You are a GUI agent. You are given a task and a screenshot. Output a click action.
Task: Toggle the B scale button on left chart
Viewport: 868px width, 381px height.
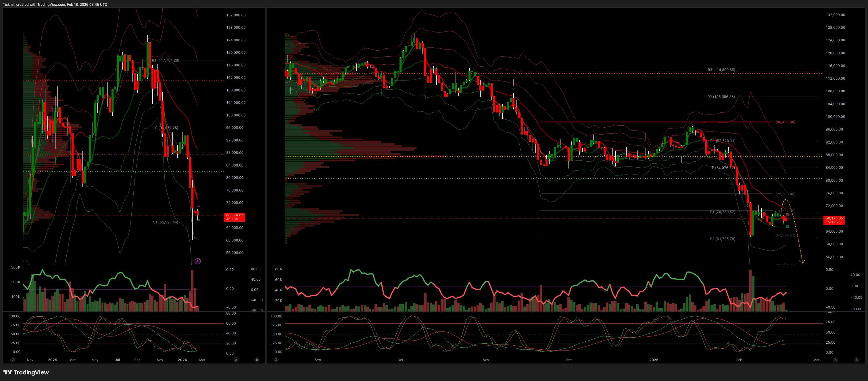point(257,360)
